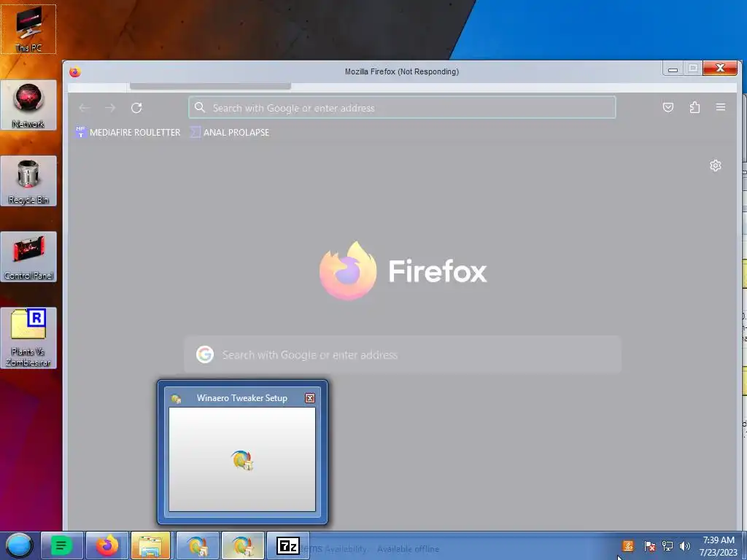Go forward in Firefox

[x=110, y=108]
